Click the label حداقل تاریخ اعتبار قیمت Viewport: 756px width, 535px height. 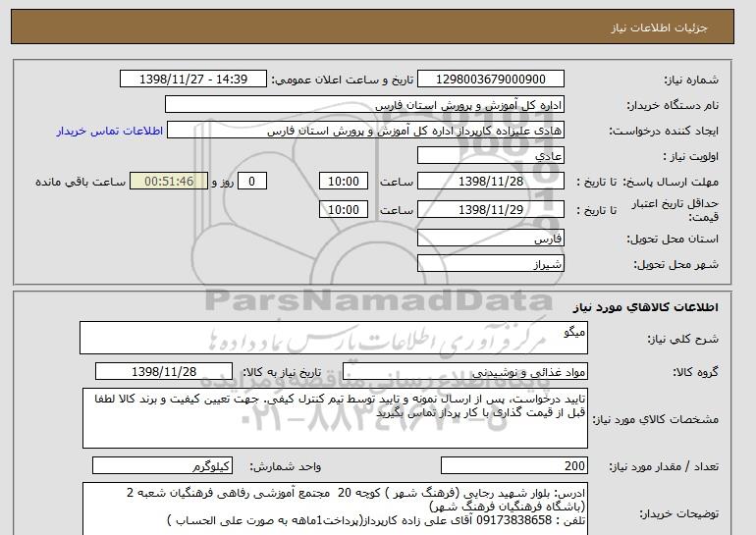675,210
